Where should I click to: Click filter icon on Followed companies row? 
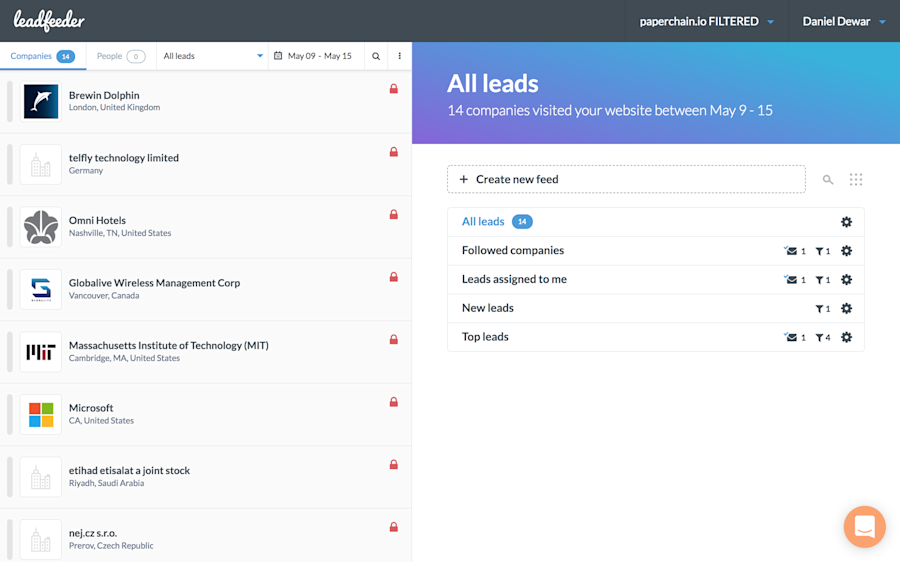point(820,251)
